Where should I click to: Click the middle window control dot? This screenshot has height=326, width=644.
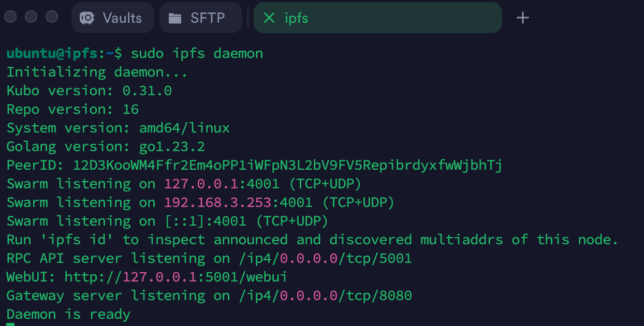pyautogui.click(x=31, y=17)
